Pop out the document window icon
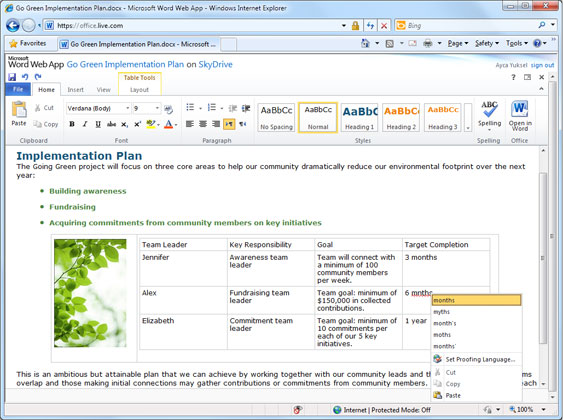This screenshot has width=563, height=420. click(527, 77)
